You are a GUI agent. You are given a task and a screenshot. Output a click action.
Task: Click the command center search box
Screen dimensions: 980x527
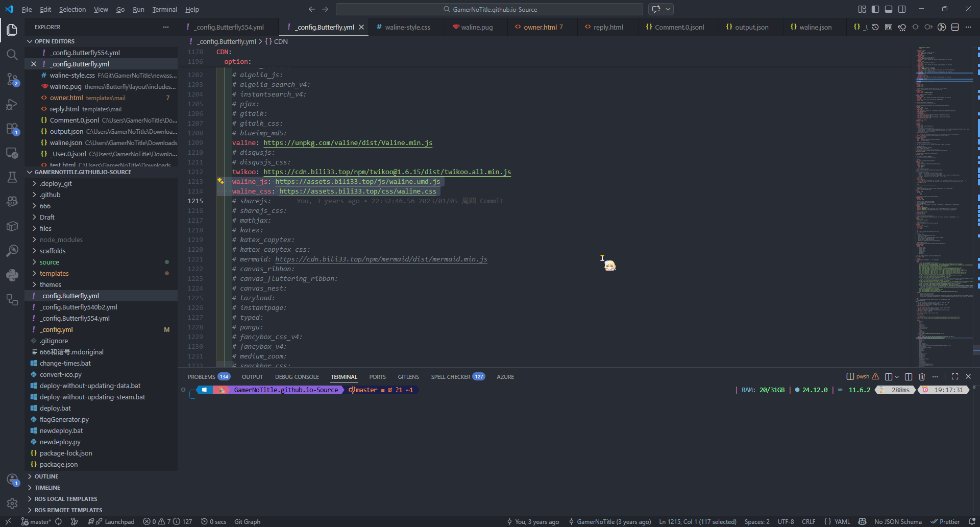pyautogui.click(x=489, y=9)
